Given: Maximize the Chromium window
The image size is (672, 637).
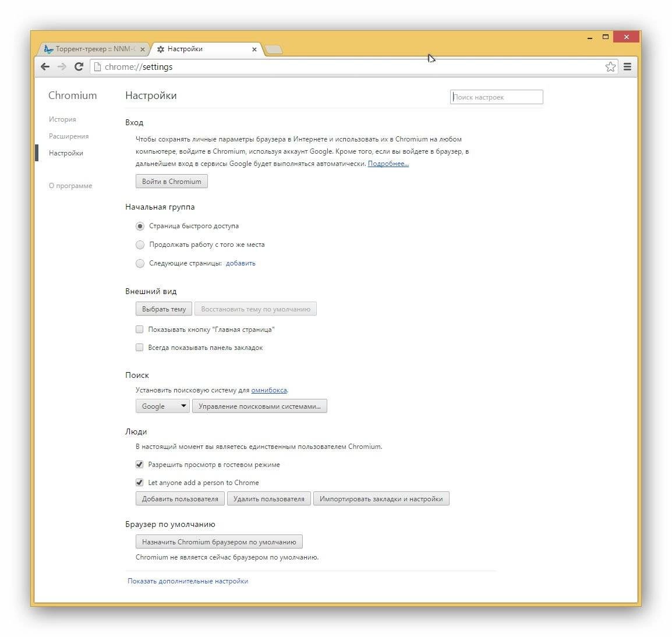Looking at the screenshot, I should (605, 37).
